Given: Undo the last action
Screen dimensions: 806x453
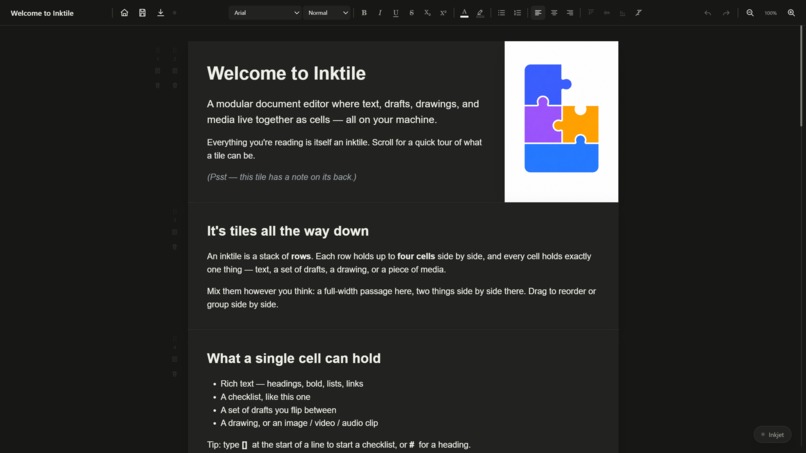Looking at the screenshot, I should [x=708, y=13].
